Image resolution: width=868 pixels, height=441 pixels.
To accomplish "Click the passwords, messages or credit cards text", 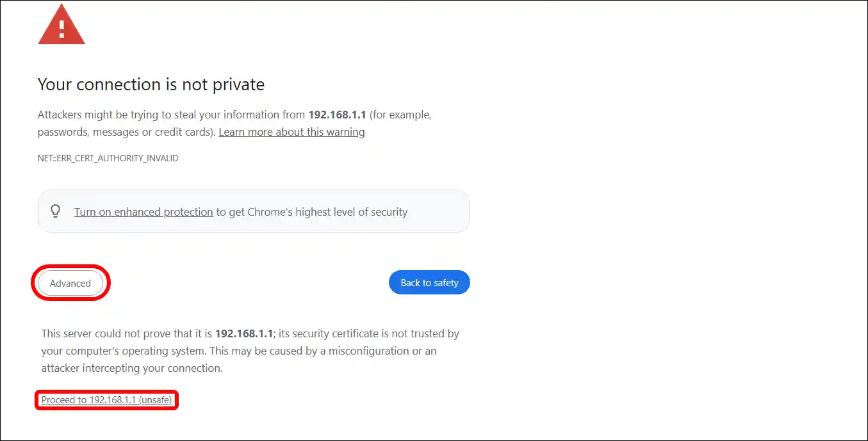I will pyautogui.click(x=125, y=131).
